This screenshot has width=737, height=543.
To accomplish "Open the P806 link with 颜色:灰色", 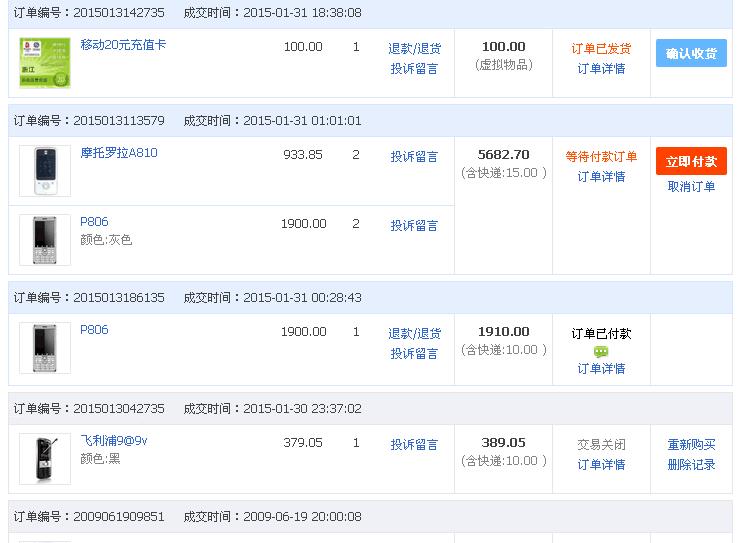I will tap(94, 222).
